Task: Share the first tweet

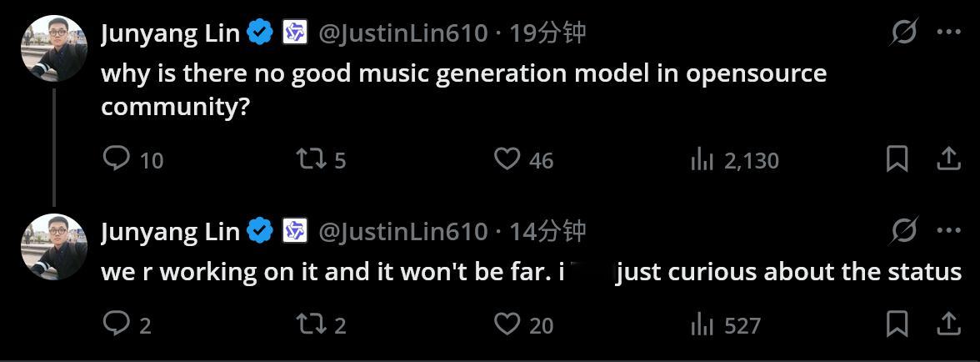Action: pos(948,158)
